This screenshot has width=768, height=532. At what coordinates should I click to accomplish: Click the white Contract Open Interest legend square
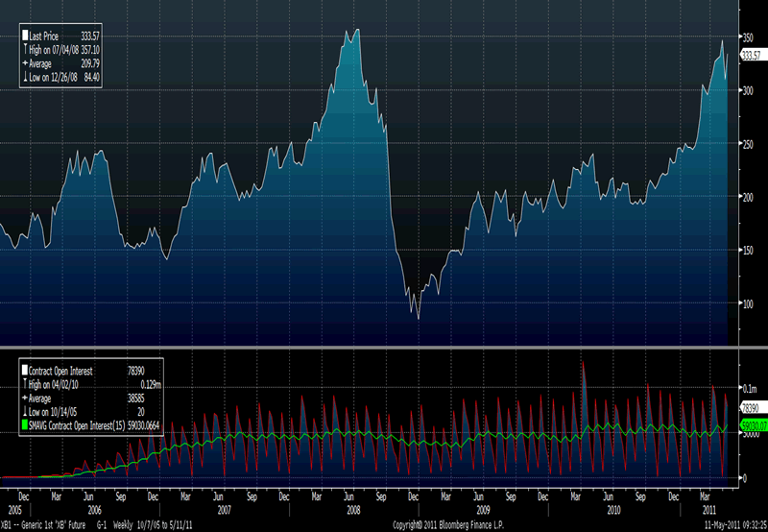25,371
